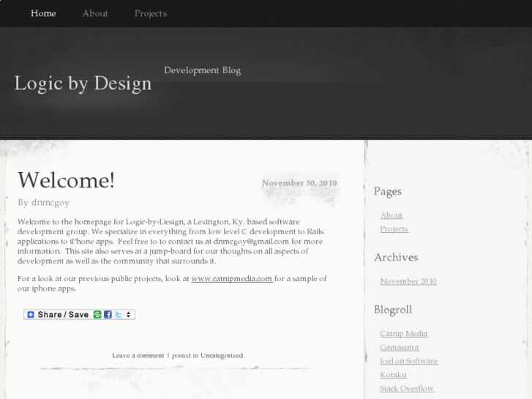The height and width of the screenshot is (399, 532).
Task: Visit Gamasutra blogroll link
Action: coord(400,347)
